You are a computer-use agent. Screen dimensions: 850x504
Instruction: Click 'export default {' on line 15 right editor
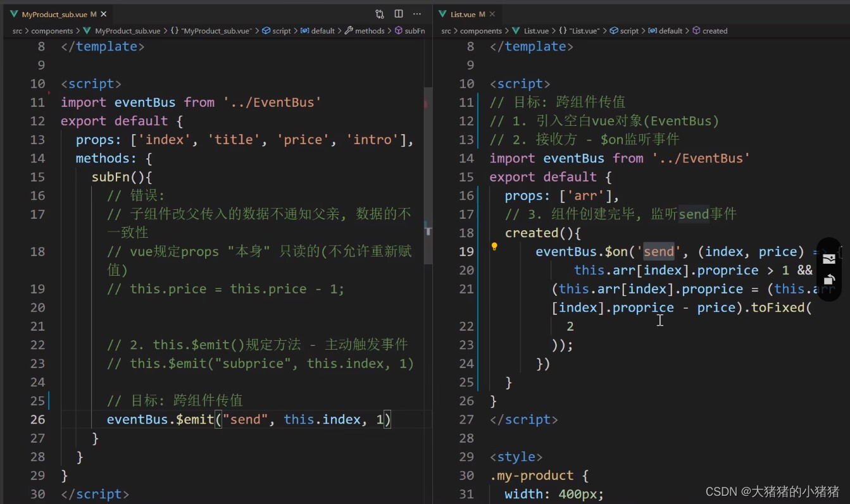coord(551,177)
